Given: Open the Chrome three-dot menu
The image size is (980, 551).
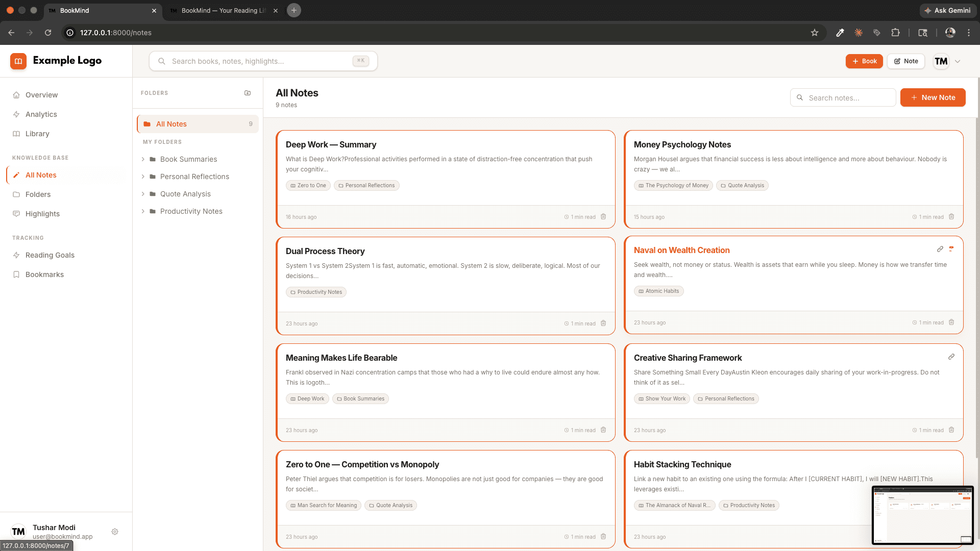Looking at the screenshot, I should tap(969, 33).
